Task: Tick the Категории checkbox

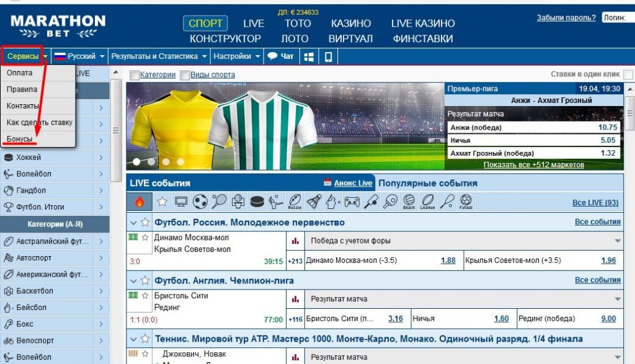Action: [x=135, y=75]
